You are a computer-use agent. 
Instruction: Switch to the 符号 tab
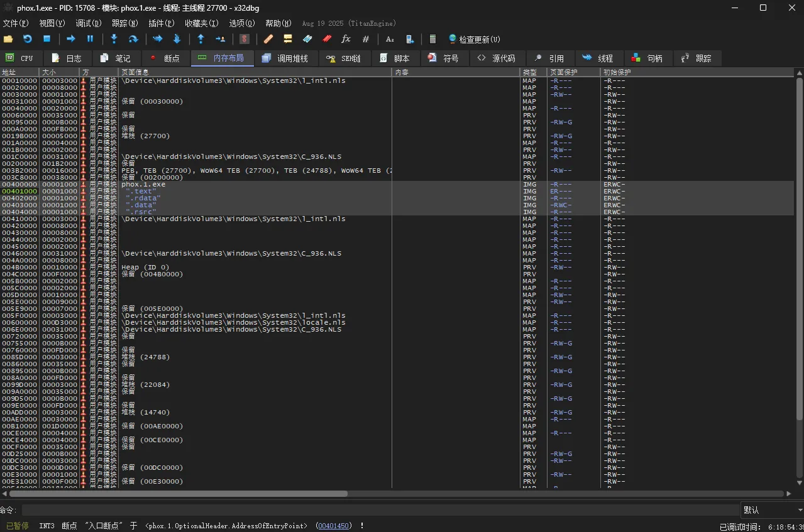444,58
